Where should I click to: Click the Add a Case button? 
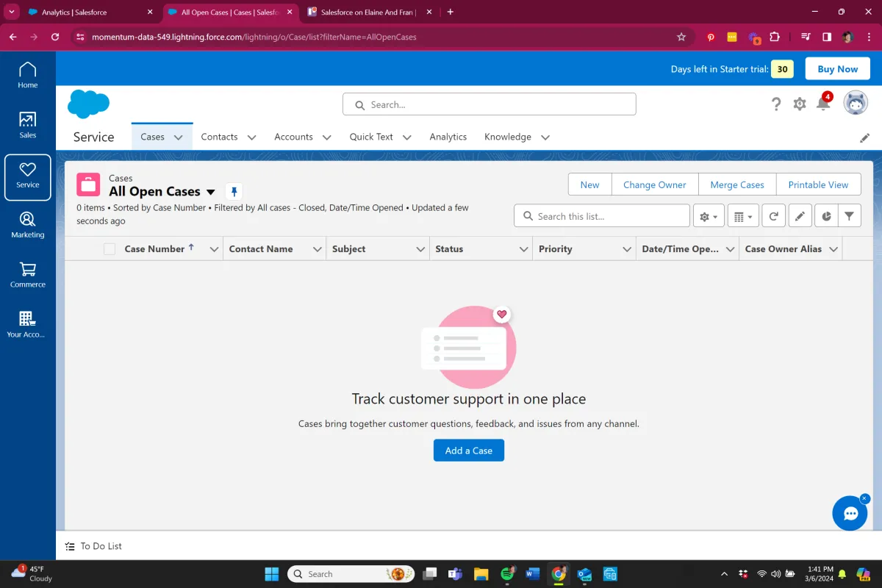click(x=469, y=451)
